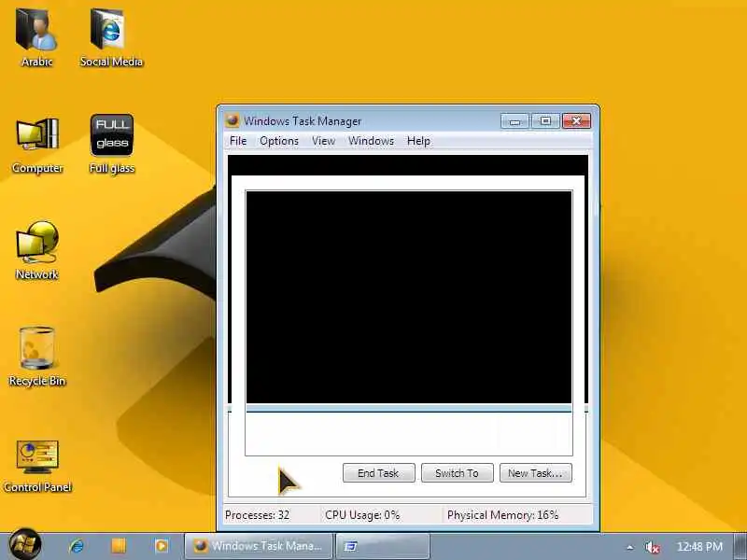
Task: Minimize the Task Manager window
Action: tap(514, 121)
